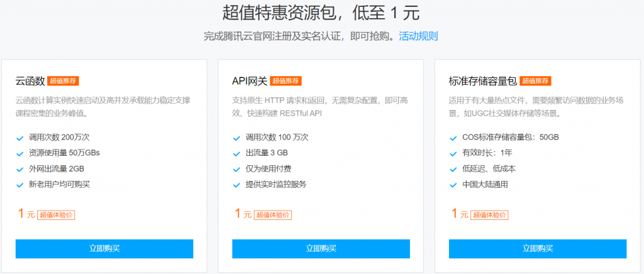The height and width of the screenshot is (274, 644).
Task: Select 超值推荐 badge beside API网关
Action: pos(286,81)
